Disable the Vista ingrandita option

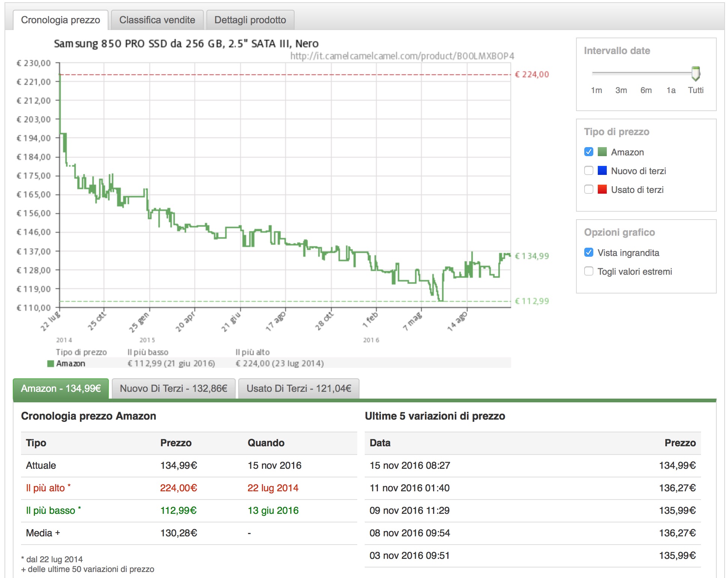(x=589, y=252)
